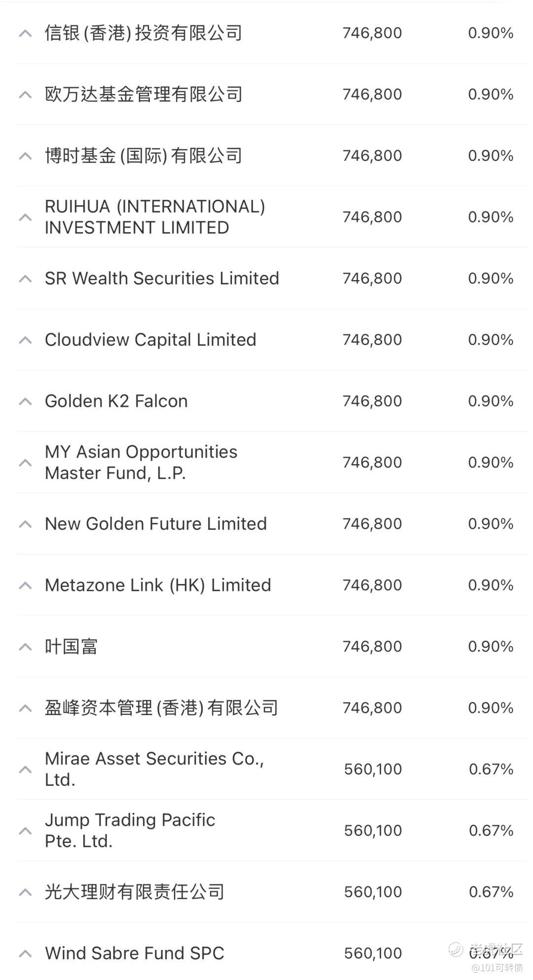
Task: Expand 盈峰资本管理(香港)有限公司 chevron
Action: (25, 709)
